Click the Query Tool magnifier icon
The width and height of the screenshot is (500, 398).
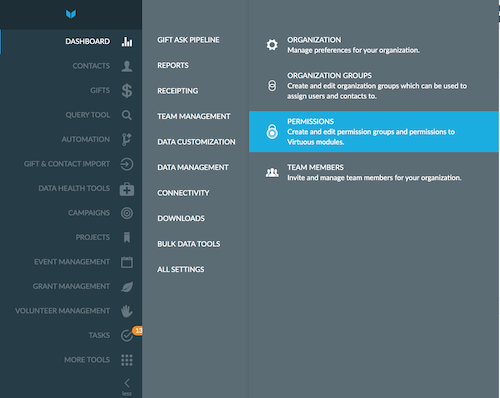[127, 115]
